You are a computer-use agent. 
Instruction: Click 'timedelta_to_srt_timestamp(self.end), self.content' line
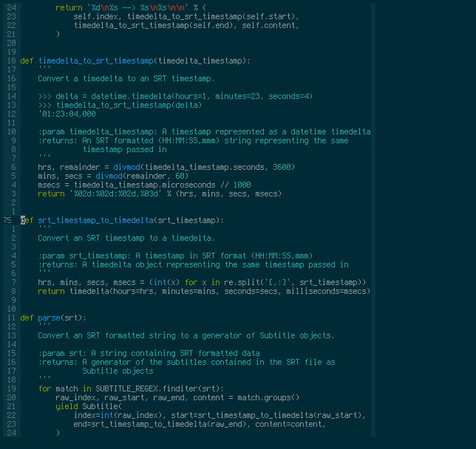(x=186, y=26)
